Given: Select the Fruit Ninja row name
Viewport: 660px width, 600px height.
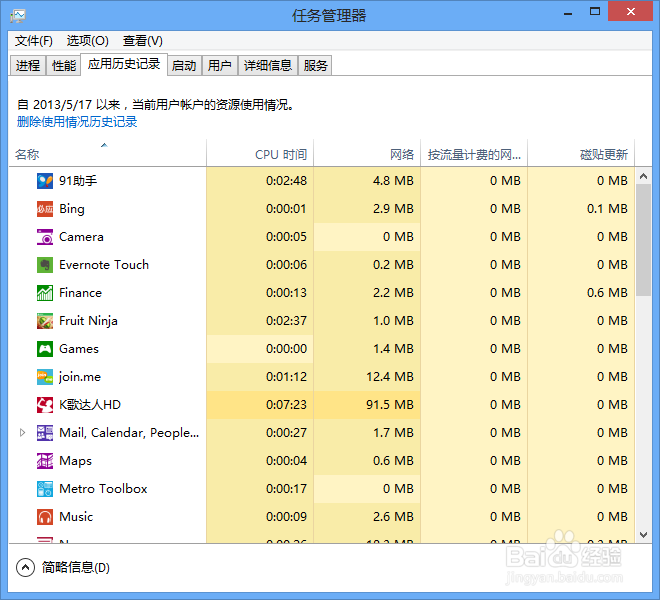Looking at the screenshot, I should 88,321.
